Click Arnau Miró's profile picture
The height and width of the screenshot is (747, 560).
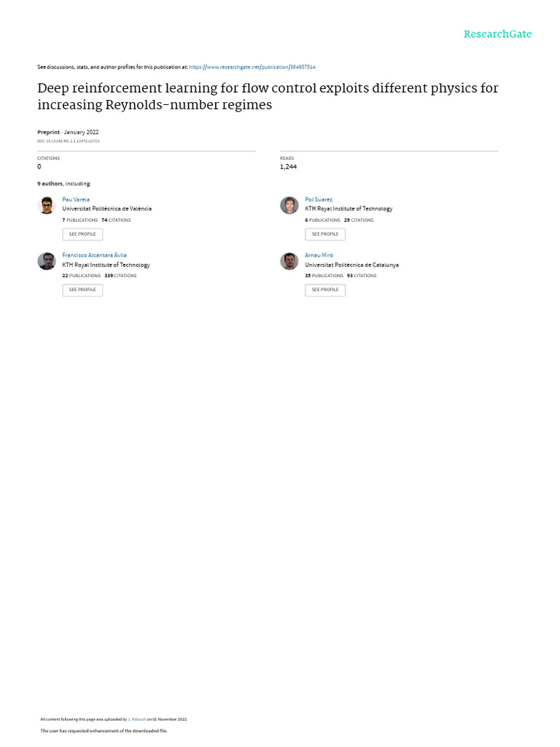coord(289,261)
